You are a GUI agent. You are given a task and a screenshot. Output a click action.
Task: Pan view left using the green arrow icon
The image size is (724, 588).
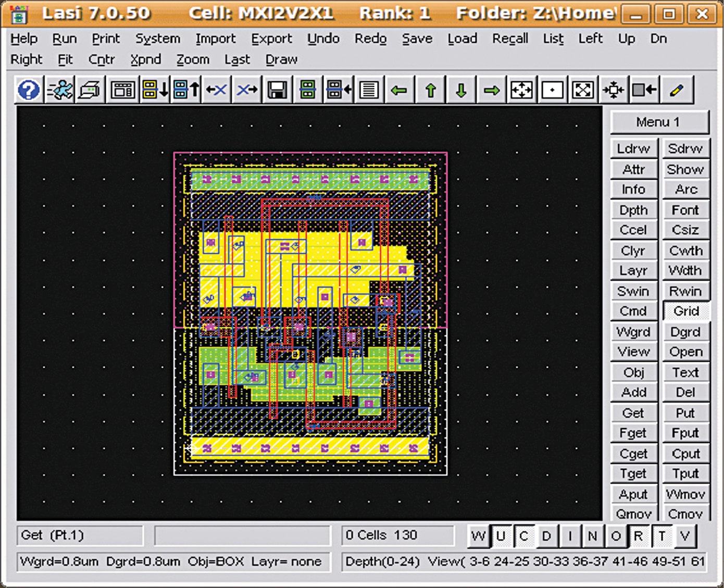[398, 89]
